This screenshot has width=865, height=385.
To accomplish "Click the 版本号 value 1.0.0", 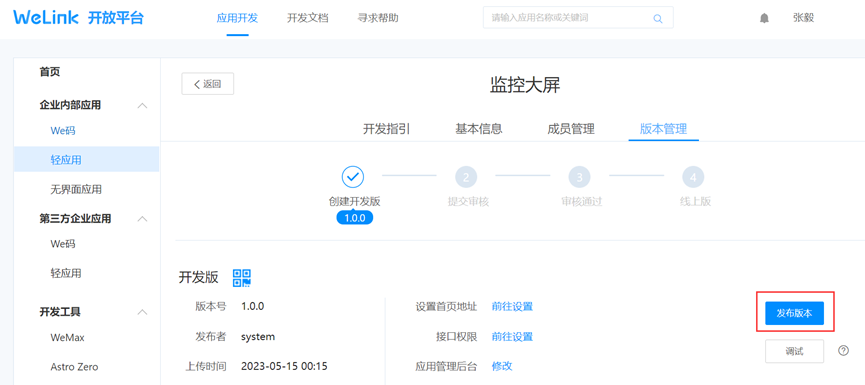I will click(253, 306).
